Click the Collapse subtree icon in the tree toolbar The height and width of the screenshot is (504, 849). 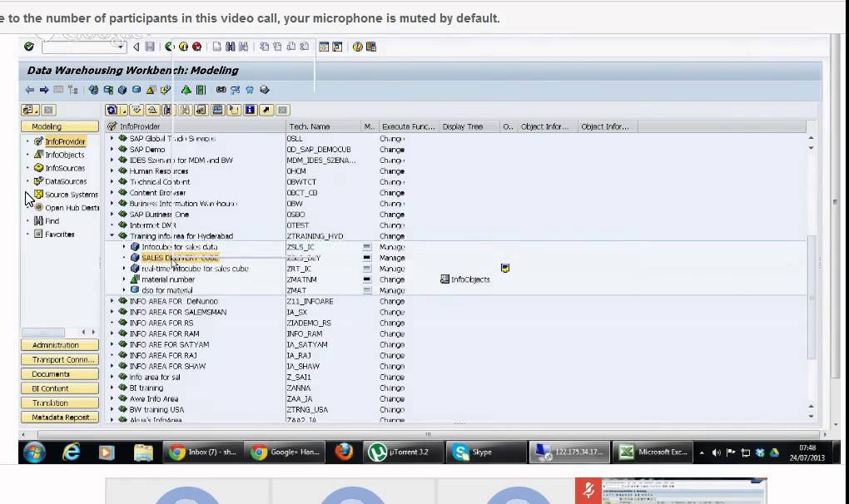(152, 110)
